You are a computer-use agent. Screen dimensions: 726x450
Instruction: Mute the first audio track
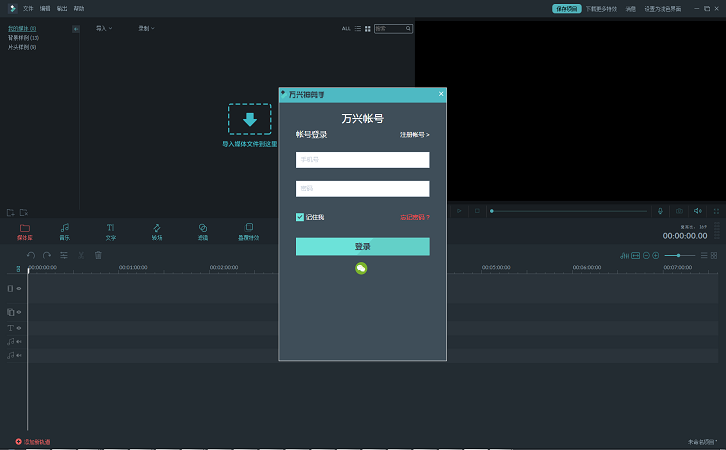click(x=19, y=342)
